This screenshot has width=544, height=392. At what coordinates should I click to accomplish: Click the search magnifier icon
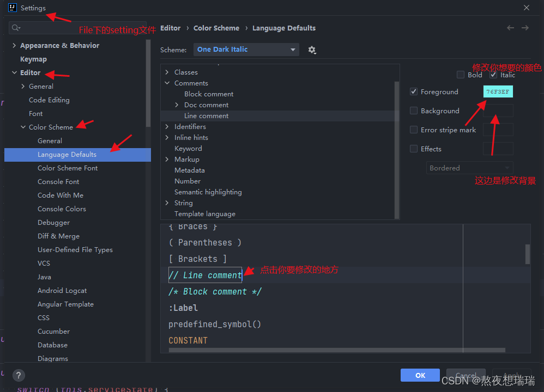(x=16, y=28)
